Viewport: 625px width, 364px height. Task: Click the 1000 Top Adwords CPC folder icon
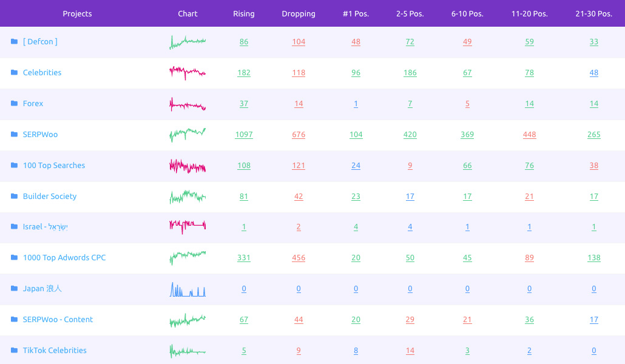(13, 258)
